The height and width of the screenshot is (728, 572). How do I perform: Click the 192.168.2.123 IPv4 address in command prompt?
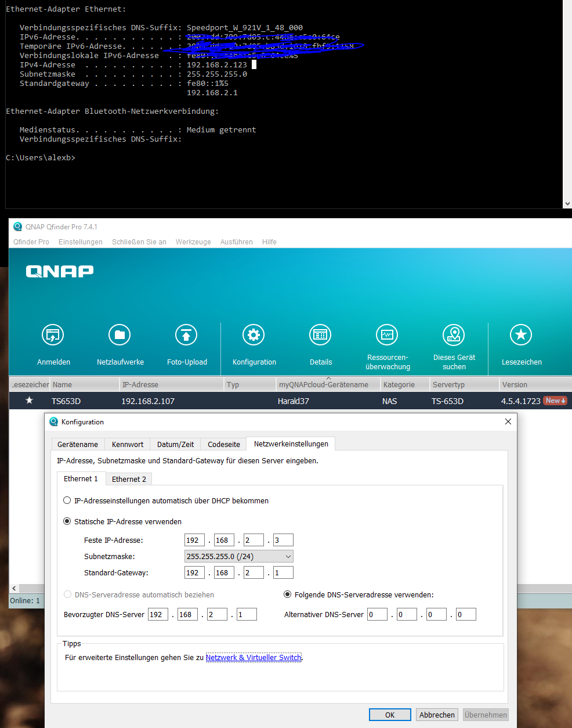click(217, 64)
